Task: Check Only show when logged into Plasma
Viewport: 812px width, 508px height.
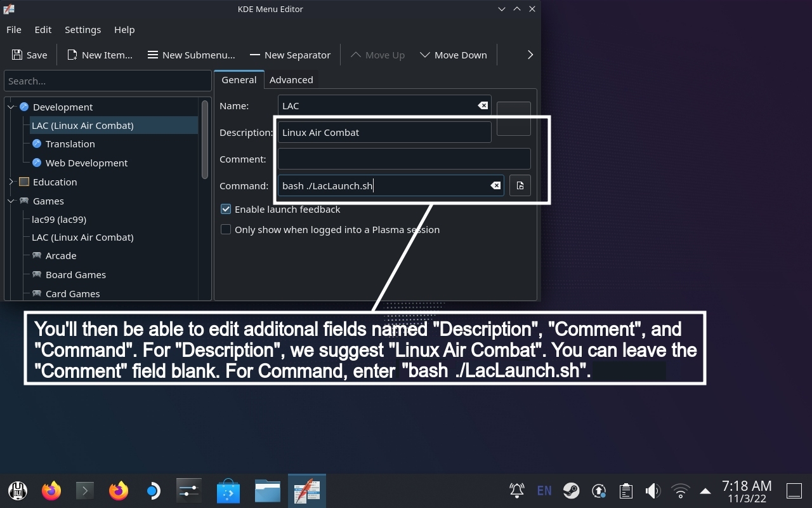Action: click(226, 229)
